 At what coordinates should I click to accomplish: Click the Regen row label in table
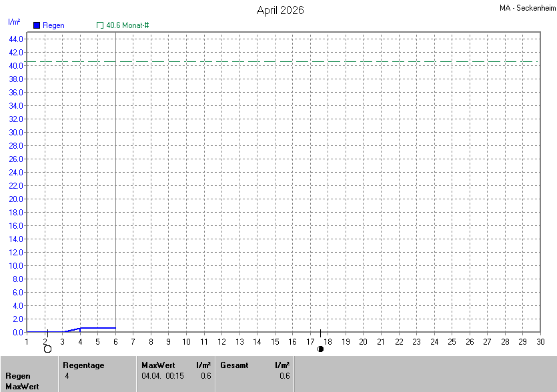(17, 376)
